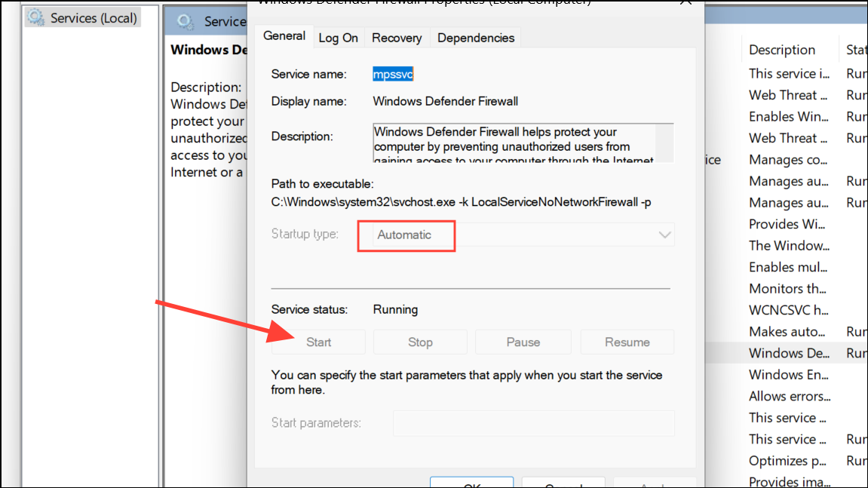This screenshot has width=868, height=488.
Task: Open the Startup type dropdown
Action: [523, 235]
